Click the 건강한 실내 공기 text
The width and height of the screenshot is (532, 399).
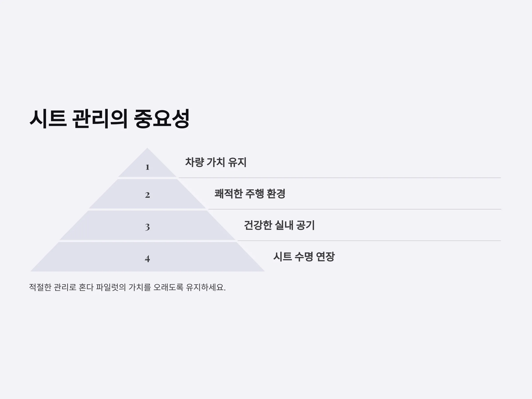point(279,225)
